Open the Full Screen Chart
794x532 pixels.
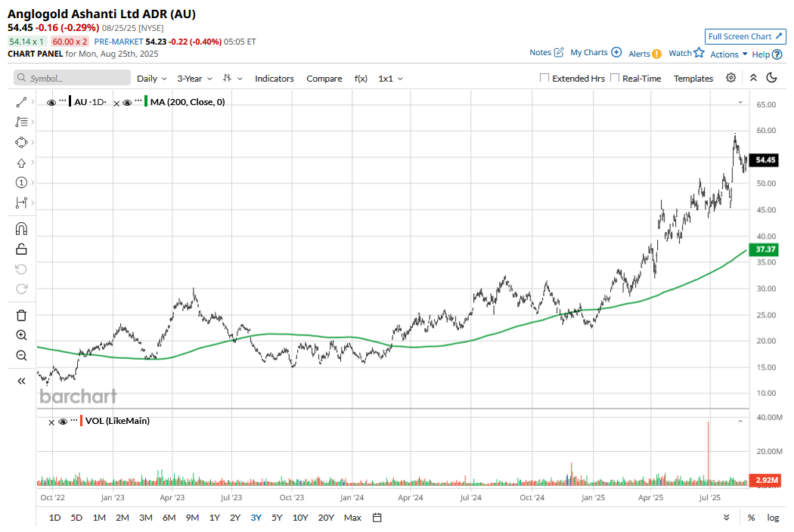point(745,36)
